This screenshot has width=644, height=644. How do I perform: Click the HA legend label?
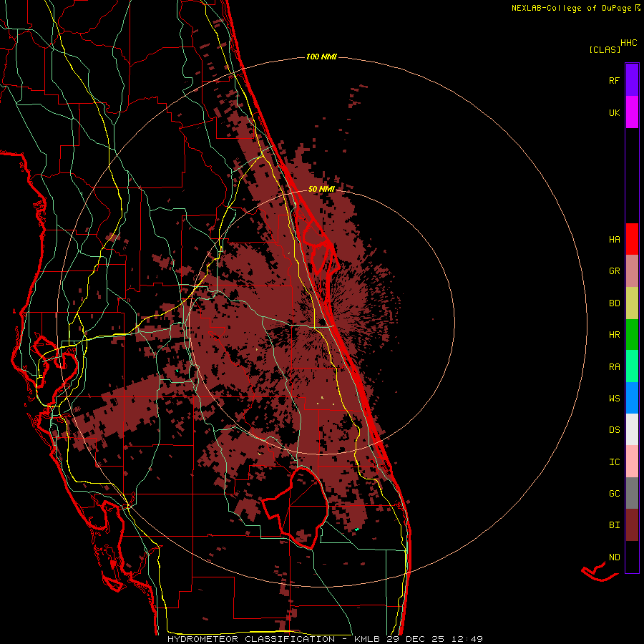click(x=614, y=239)
